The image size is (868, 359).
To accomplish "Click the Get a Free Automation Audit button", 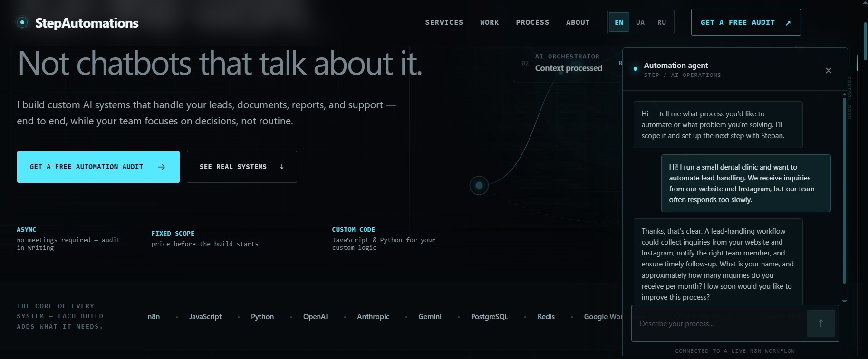I will [98, 167].
